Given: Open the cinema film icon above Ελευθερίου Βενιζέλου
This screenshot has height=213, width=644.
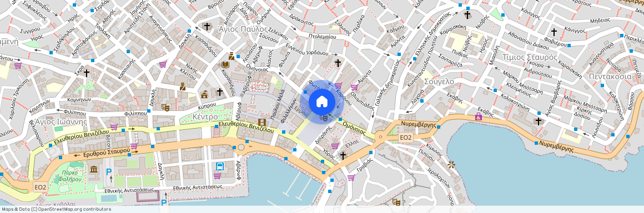Looking at the screenshot, I should (262, 122).
